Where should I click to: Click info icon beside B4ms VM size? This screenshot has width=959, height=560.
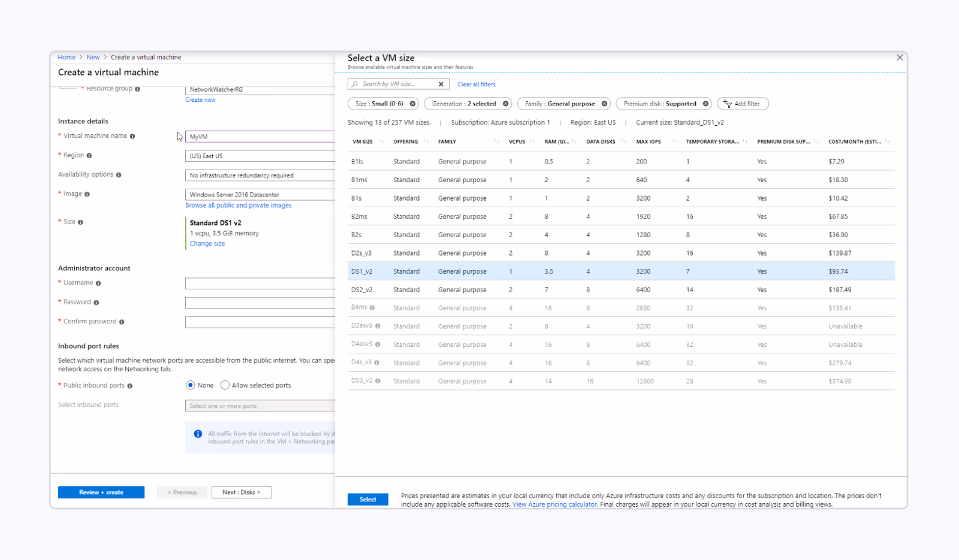click(372, 308)
